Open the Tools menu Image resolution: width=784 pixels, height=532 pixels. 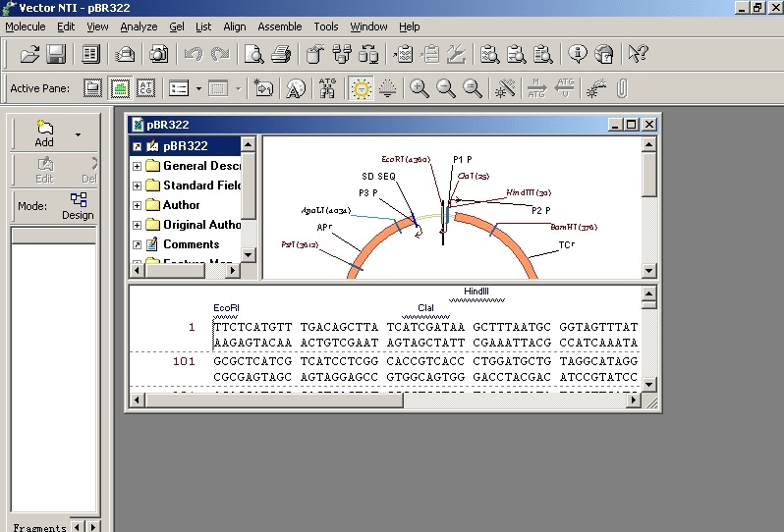coord(326,27)
